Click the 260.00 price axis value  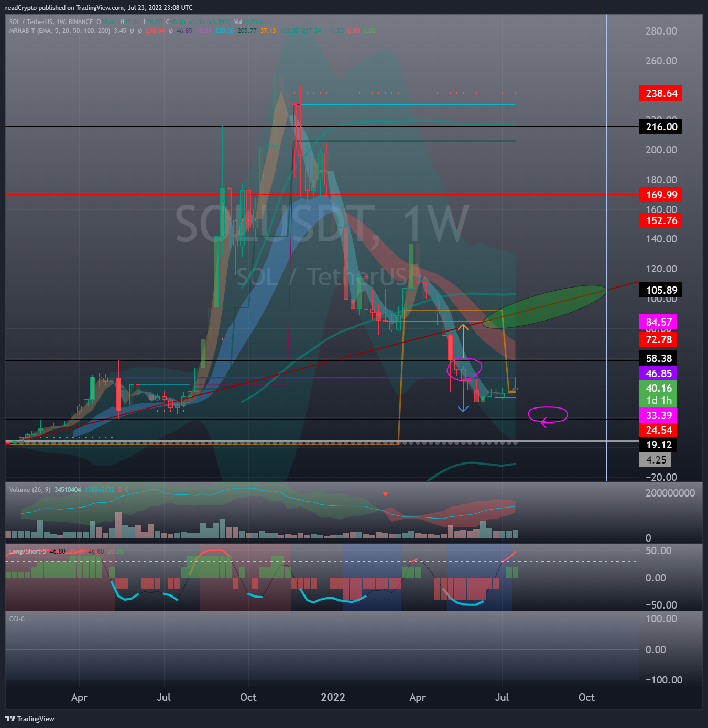coord(661,61)
